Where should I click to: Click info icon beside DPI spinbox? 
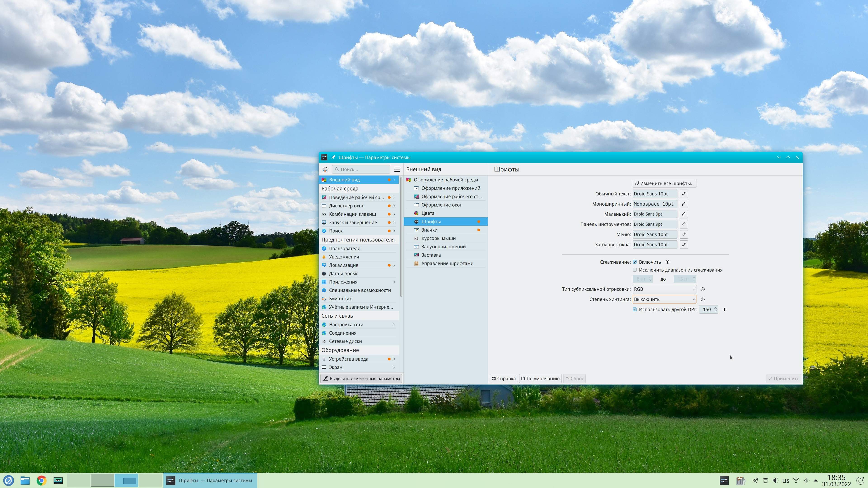(x=724, y=310)
